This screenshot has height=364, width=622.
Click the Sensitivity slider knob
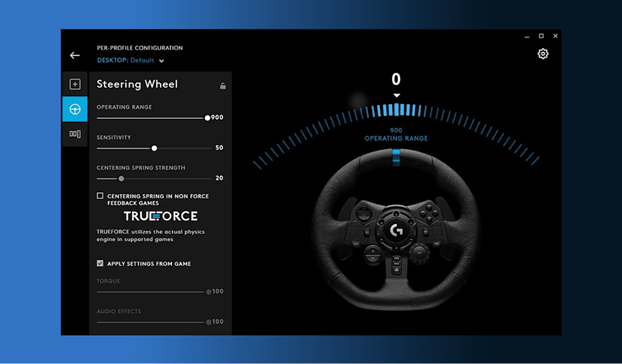(154, 148)
